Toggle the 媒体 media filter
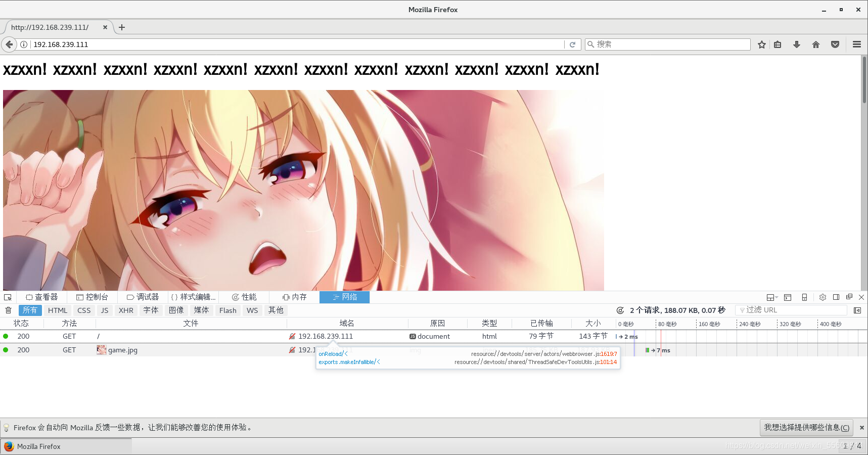 tap(201, 310)
